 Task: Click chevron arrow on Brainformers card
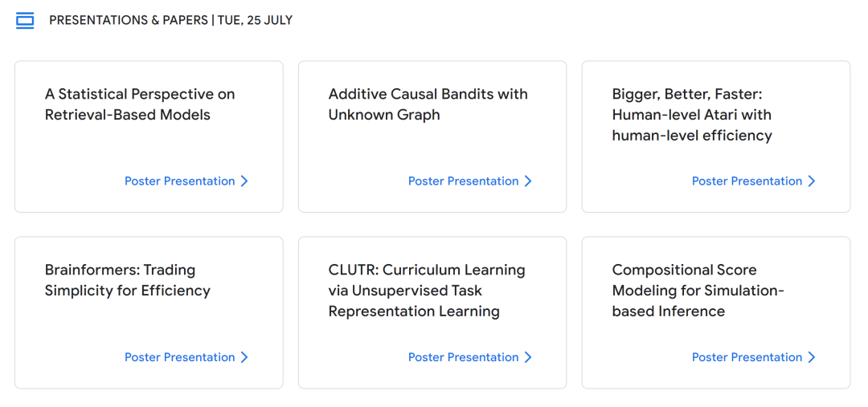(x=244, y=357)
